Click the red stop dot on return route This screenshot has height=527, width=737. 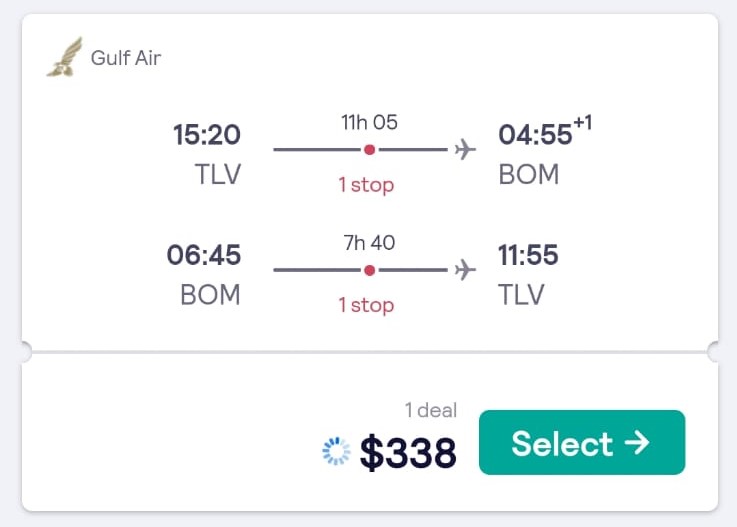[369, 270]
